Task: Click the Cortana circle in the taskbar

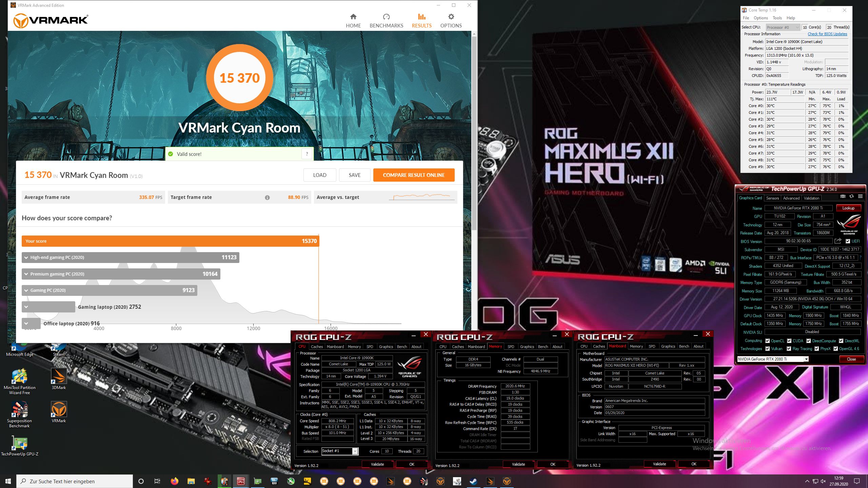Action: tap(141, 481)
